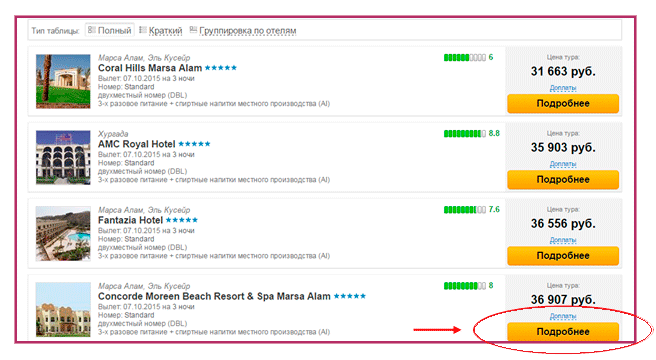The height and width of the screenshot is (360, 656).
Task: Open Доплаты link under 36 907 руб.
Action: point(563,316)
